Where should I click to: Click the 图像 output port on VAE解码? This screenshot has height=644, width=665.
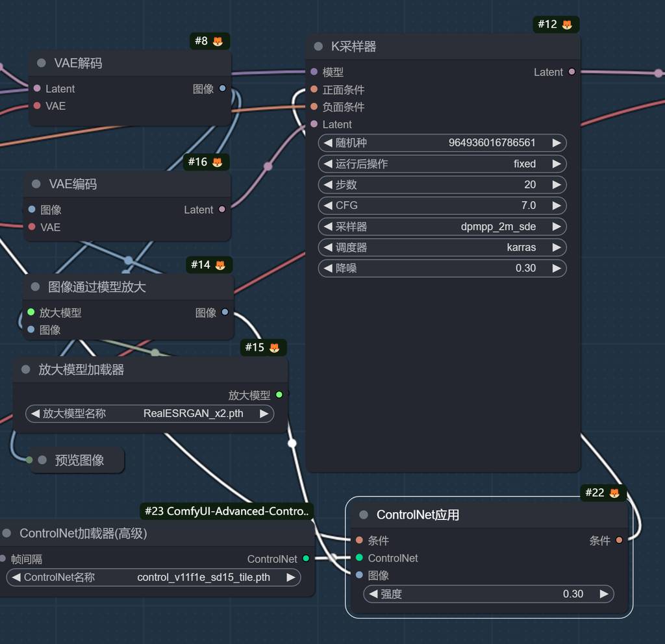tap(222, 88)
